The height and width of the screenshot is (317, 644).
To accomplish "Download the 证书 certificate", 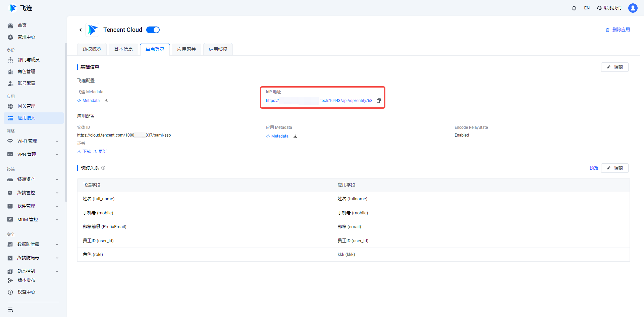I will [84, 152].
